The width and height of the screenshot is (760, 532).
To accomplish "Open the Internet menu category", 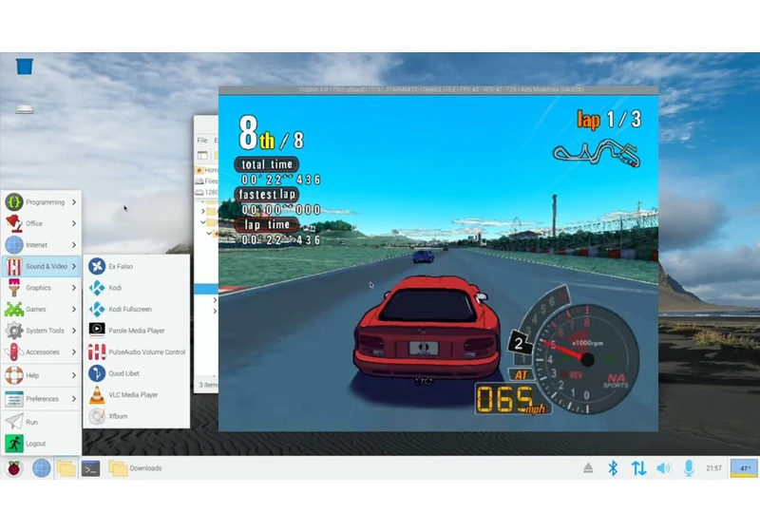I will tap(41, 245).
